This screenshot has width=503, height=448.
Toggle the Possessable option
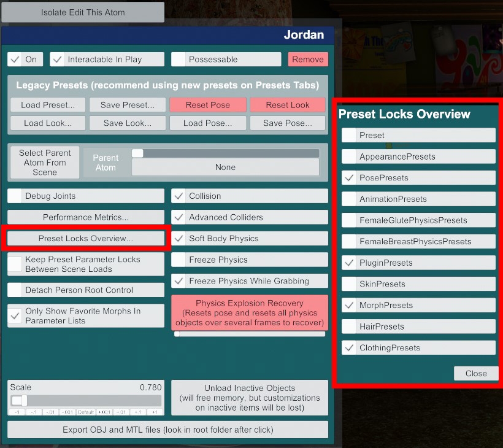pos(179,60)
